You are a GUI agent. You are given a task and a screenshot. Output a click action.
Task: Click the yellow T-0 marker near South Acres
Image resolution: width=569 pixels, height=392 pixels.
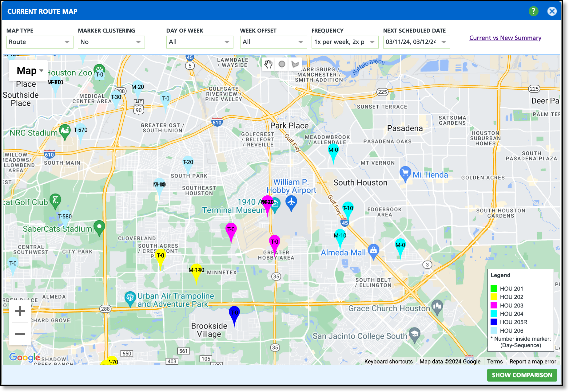pyautogui.click(x=160, y=259)
